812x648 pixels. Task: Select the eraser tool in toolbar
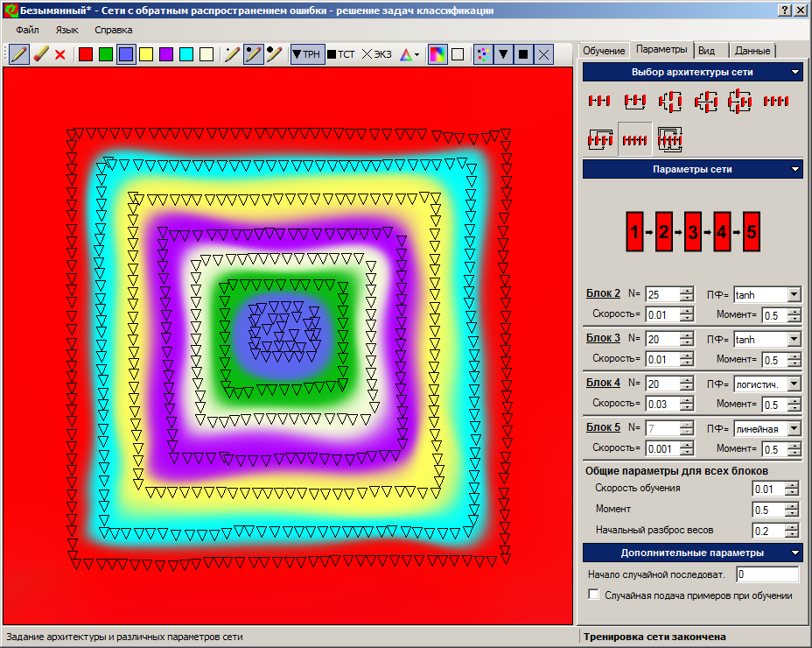coord(40,54)
